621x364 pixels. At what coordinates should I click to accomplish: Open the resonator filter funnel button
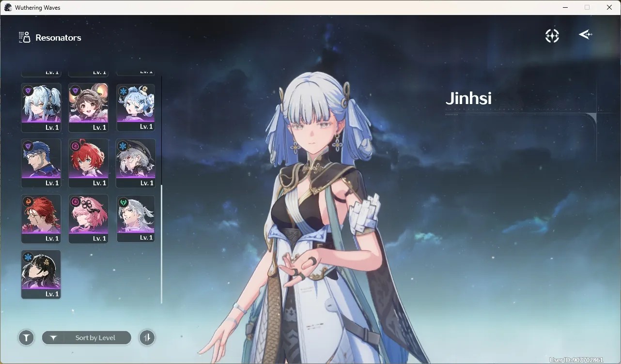click(x=26, y=337)
